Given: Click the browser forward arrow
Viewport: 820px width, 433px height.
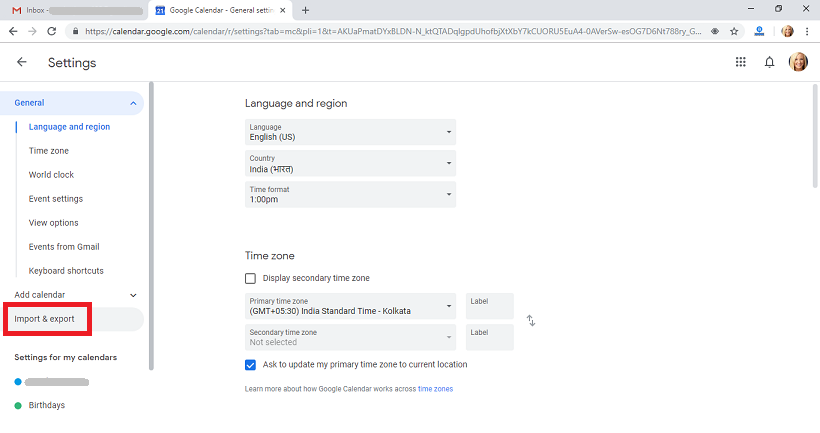Looking at the screenshot, I should (32, 31).
